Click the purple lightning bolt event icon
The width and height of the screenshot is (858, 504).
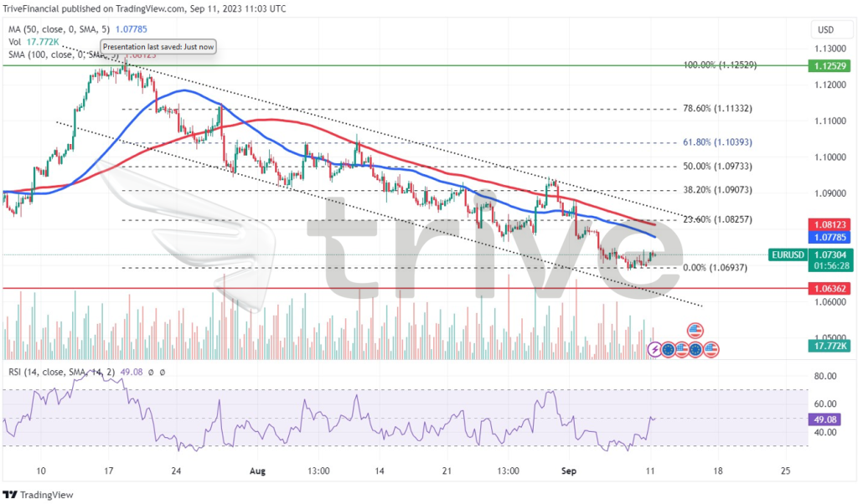[654, 349]
